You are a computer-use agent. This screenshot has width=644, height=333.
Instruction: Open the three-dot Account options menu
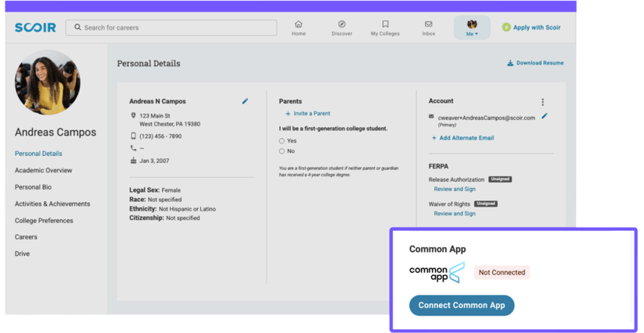click(x=543, y=102)
